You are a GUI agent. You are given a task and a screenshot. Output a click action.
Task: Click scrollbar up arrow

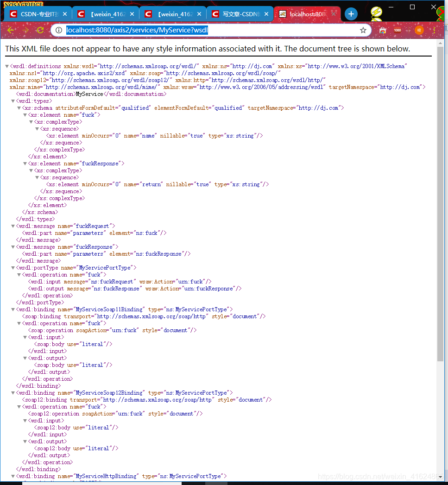point(440,44)
